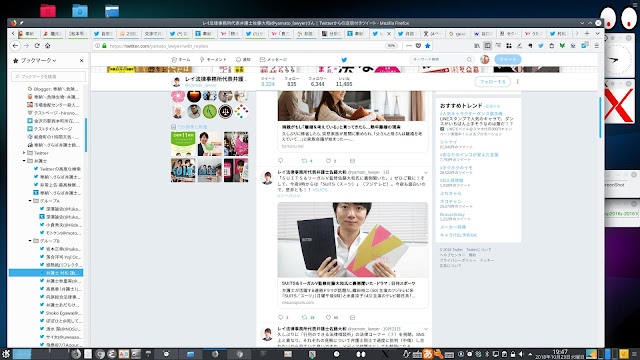
Task: Open the SUITS media thumbnail in photo grid
Action: 183,170
